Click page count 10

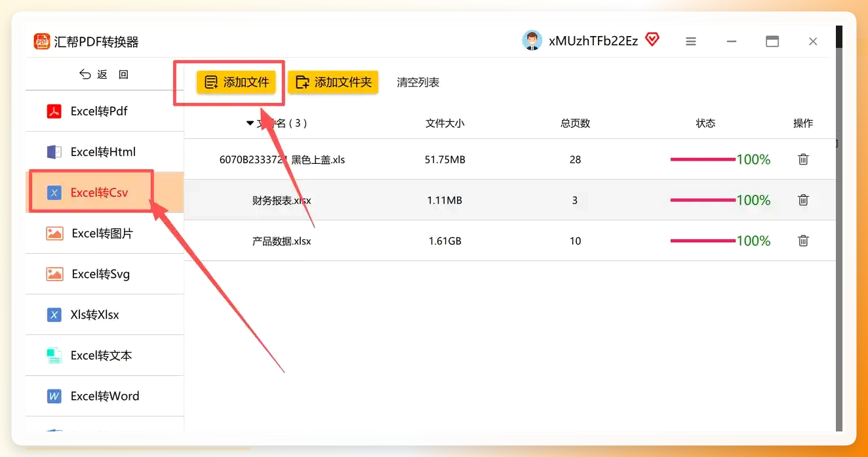[575, 241]
